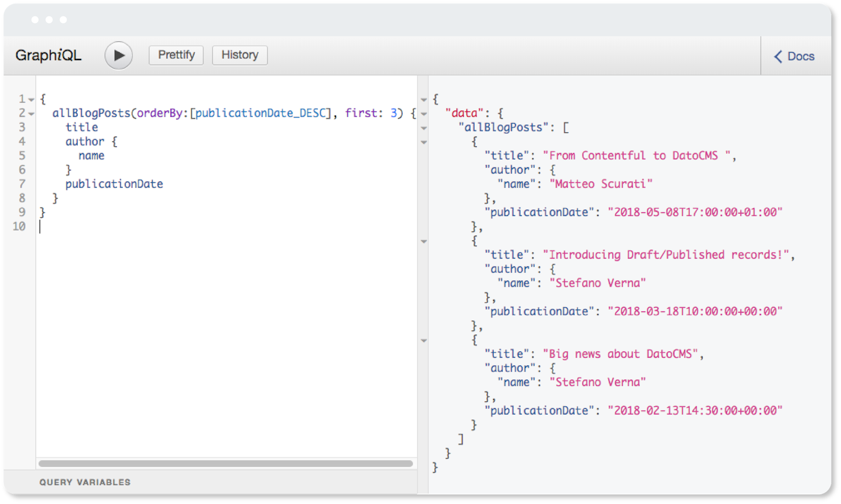The height and width of the screenshot is (504, 841).
Task: Click the publicationDate field in the query
Action: coord(114,184)
